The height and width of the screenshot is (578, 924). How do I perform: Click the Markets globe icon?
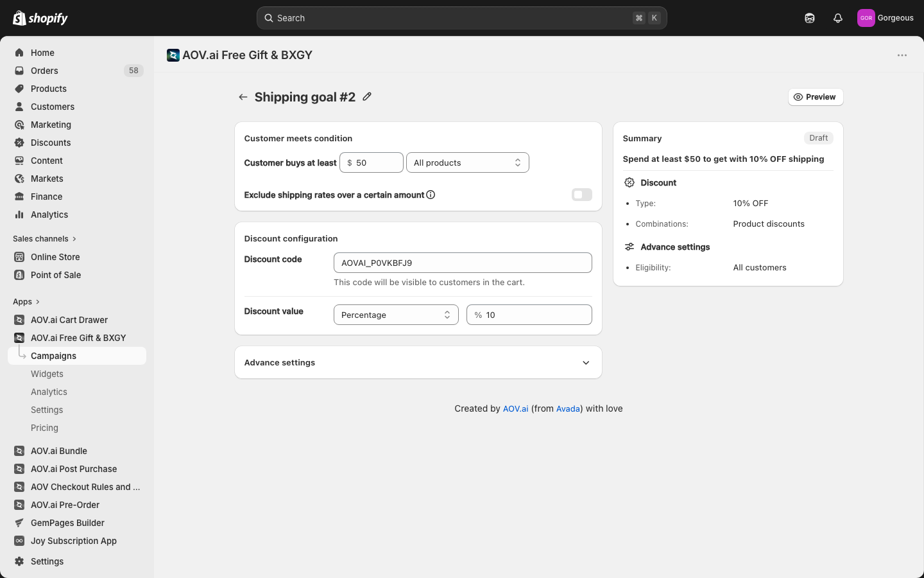(x=19, y=179)
